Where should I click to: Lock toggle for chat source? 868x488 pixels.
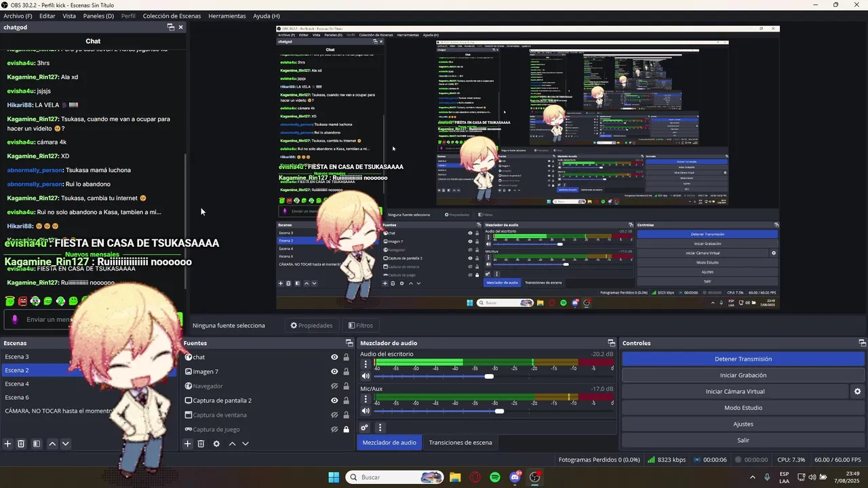click(x=346, y=357)
